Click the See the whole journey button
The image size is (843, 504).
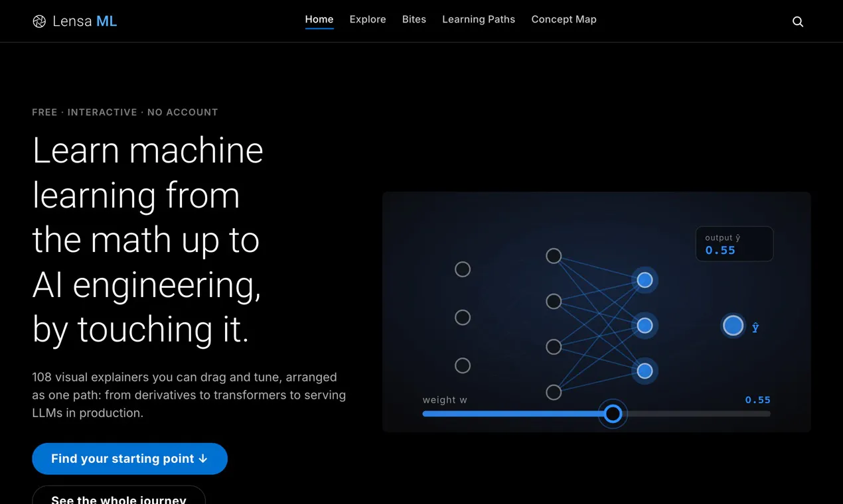point(119,495)
